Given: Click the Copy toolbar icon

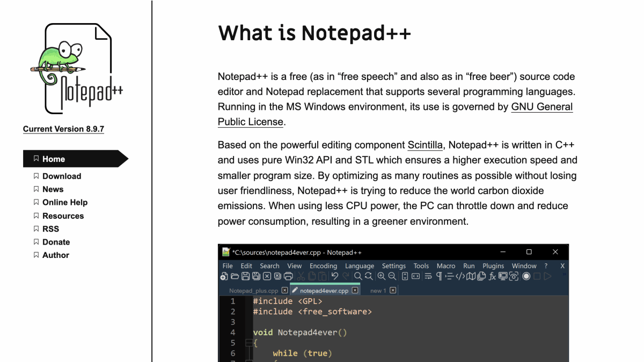Looking at the screenshot, I should 312,276.
